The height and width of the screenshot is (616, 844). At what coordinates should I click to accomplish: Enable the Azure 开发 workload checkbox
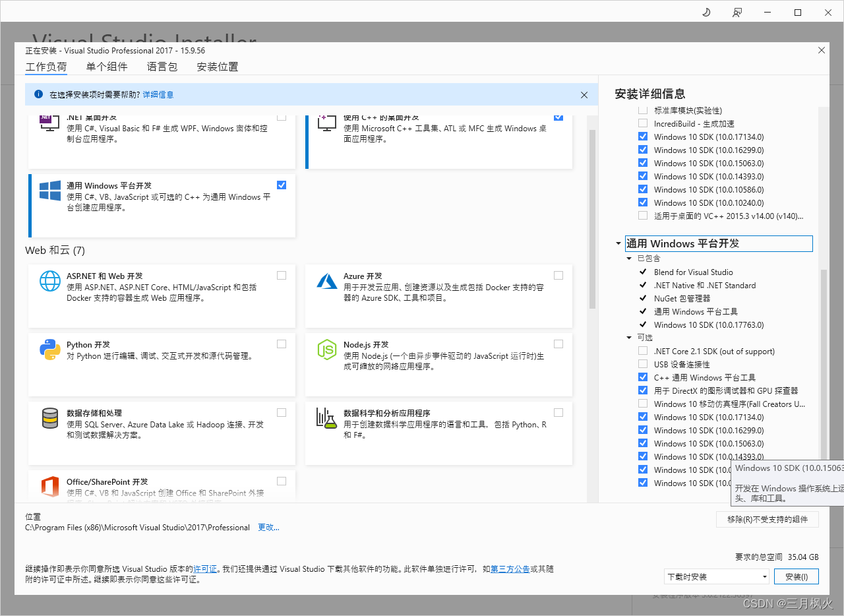[x=558, y=275]
